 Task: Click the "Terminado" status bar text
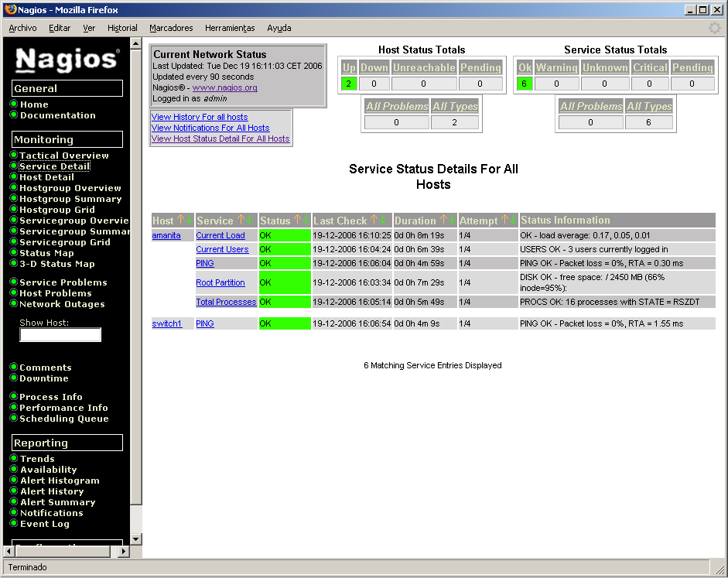27,567
